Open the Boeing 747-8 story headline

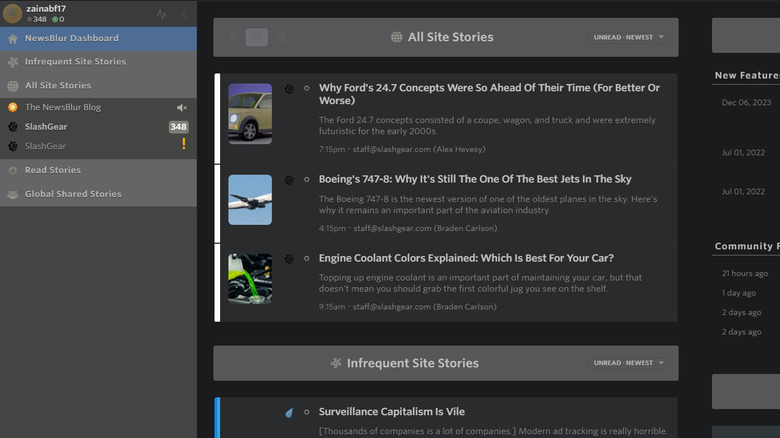point(475,179)
